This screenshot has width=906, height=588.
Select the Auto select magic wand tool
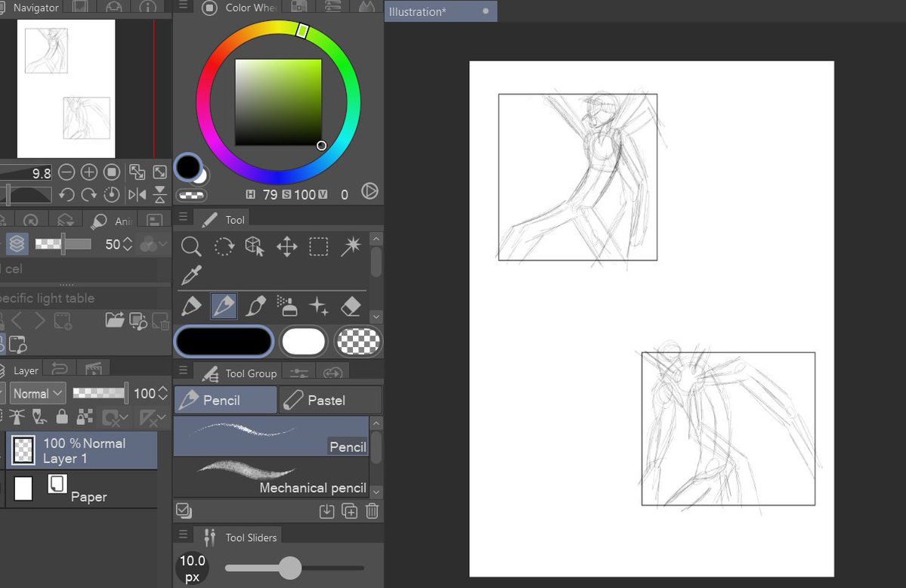pyautogui.click(x=350, y=247)
